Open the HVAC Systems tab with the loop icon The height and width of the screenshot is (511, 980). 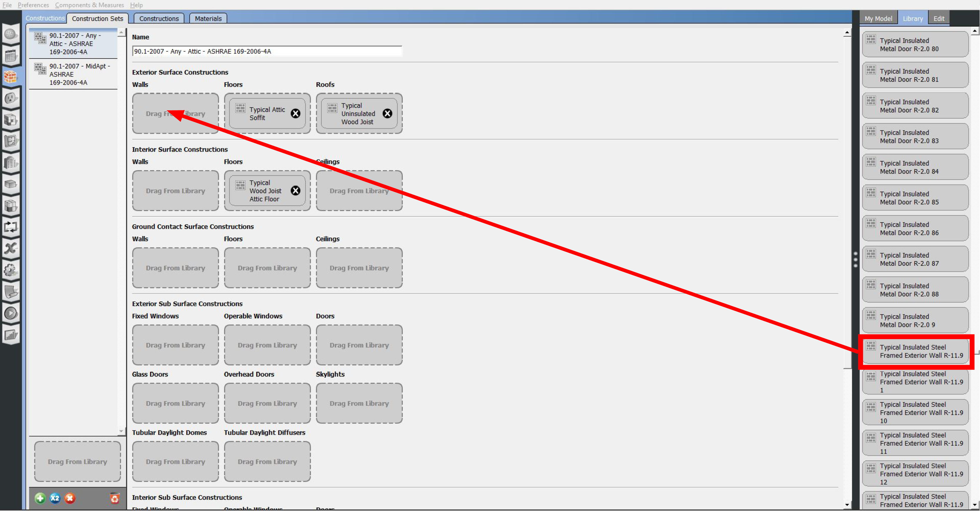coord(11,227)
